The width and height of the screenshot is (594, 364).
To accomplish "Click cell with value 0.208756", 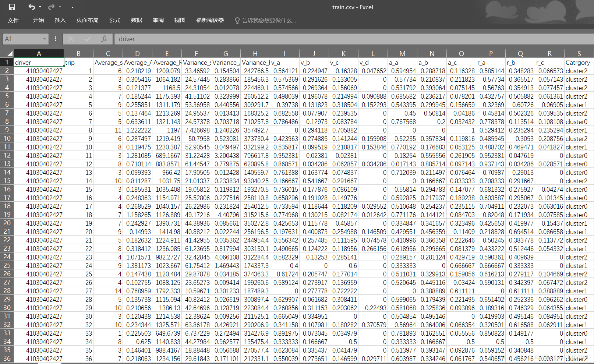I will [x=549, y=138].
